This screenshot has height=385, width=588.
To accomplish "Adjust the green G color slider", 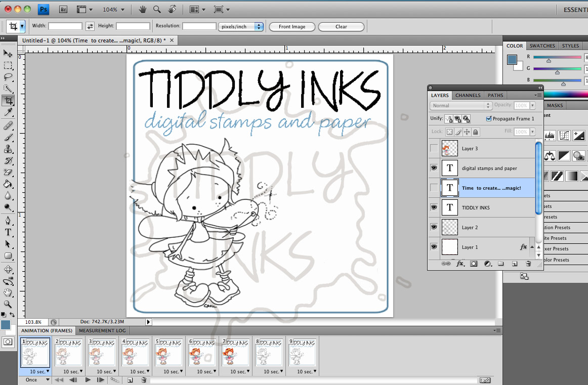I will 557,72.
